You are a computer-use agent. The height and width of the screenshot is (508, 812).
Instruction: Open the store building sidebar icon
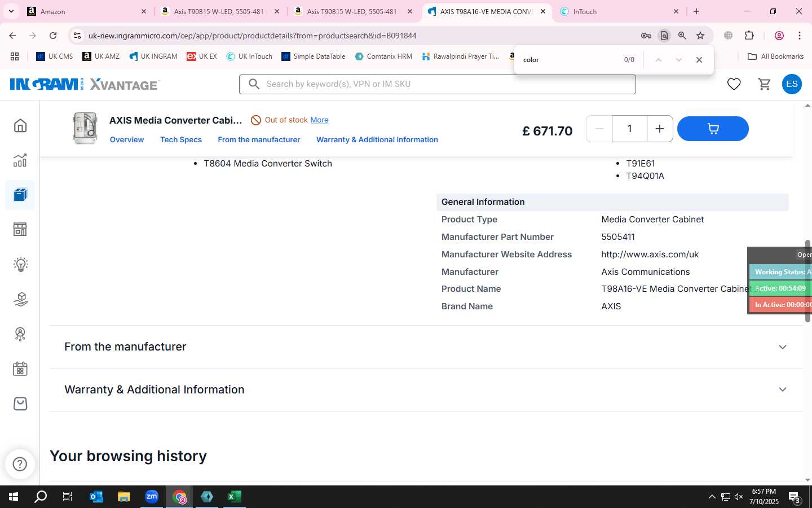(x=20, y=229)
